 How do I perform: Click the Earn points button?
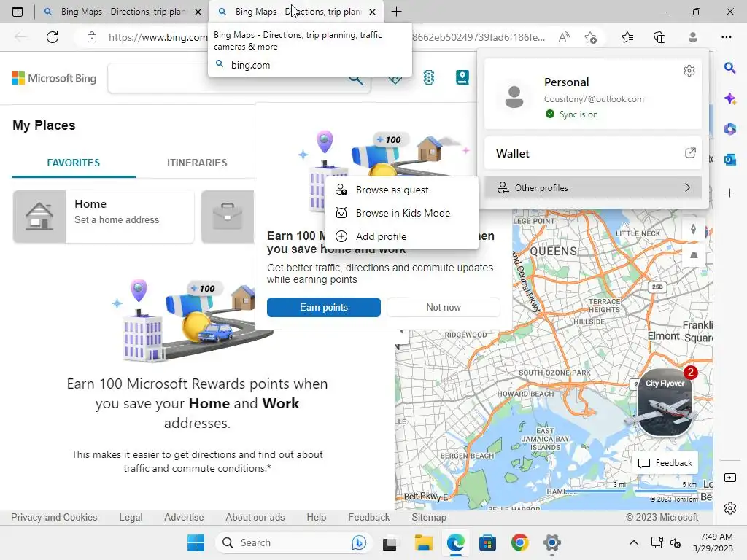point(323,307)
